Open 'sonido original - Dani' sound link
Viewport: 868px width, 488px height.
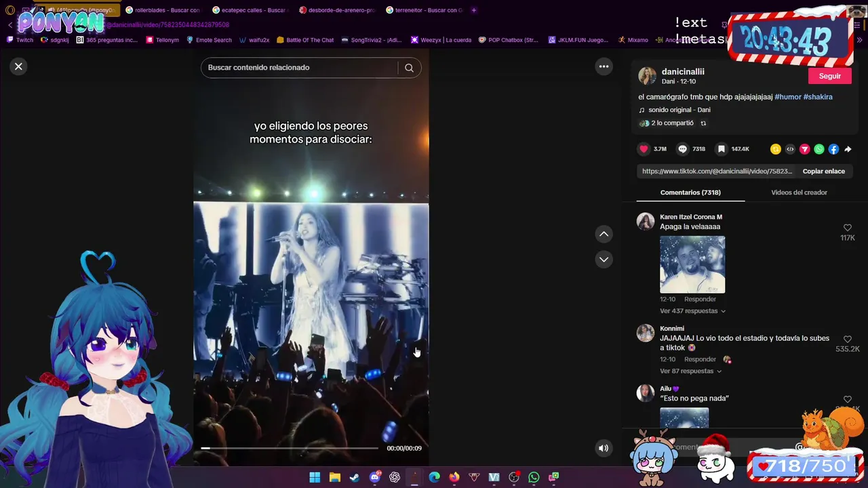[679, 110]
